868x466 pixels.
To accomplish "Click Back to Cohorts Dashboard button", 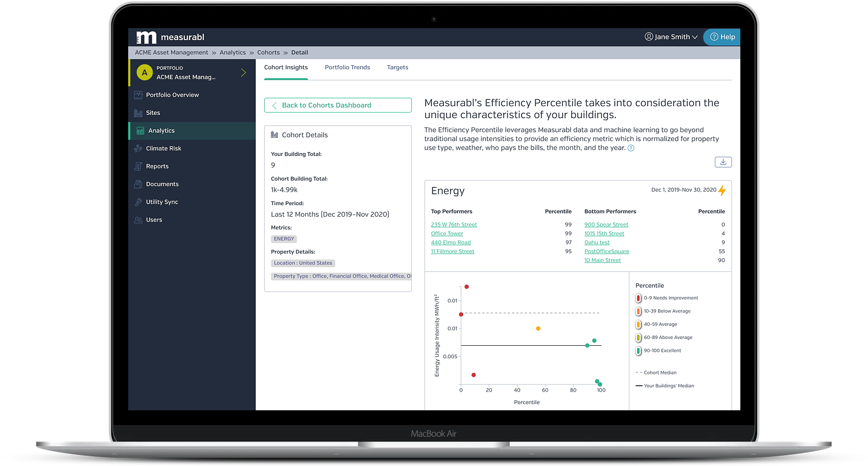I will pyautogui.click(x=338, y=105).
